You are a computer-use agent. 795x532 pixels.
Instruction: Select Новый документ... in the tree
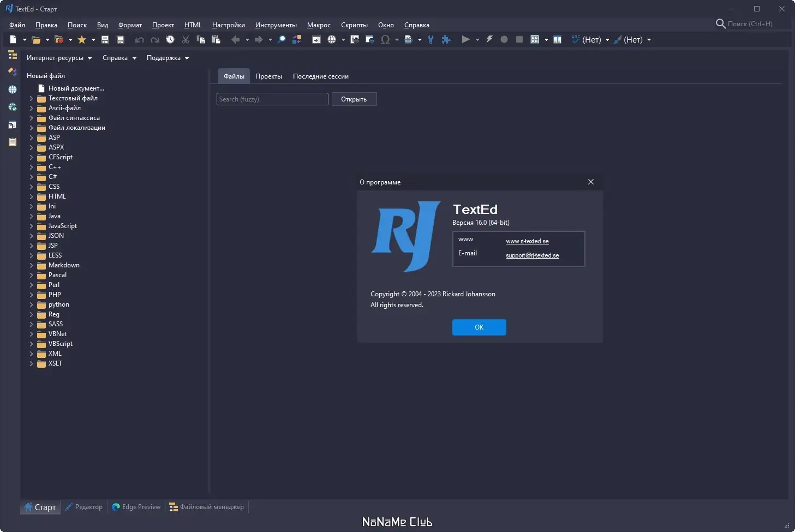pyautogui.click(x=76, y=88)
